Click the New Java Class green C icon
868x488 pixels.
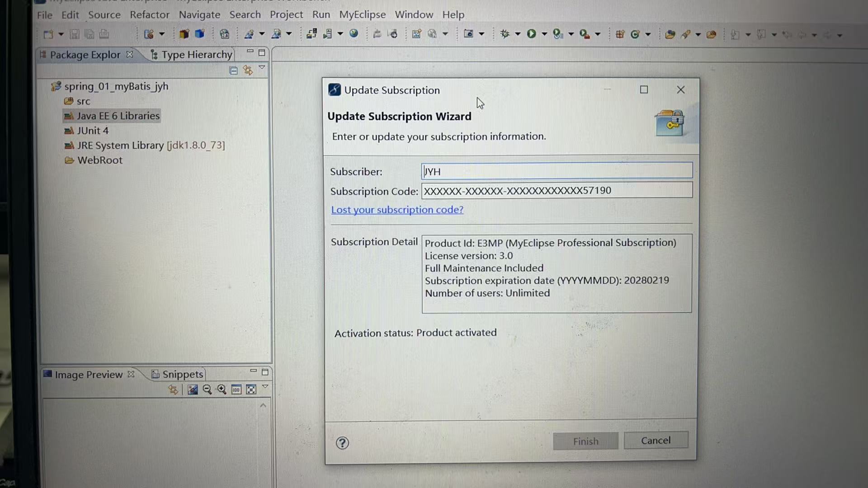[x=635, y=34]
